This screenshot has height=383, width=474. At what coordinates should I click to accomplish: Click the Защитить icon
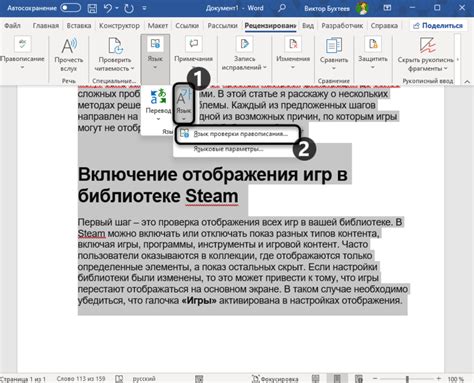(372, 44)
